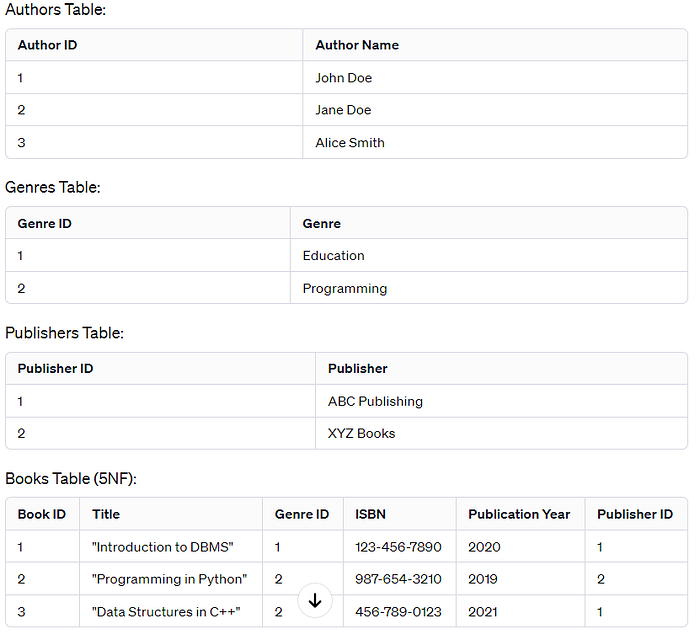This screenshot has height=633, width=700.
Task: Select the Jane Doe cell
Action: [344, 110]
